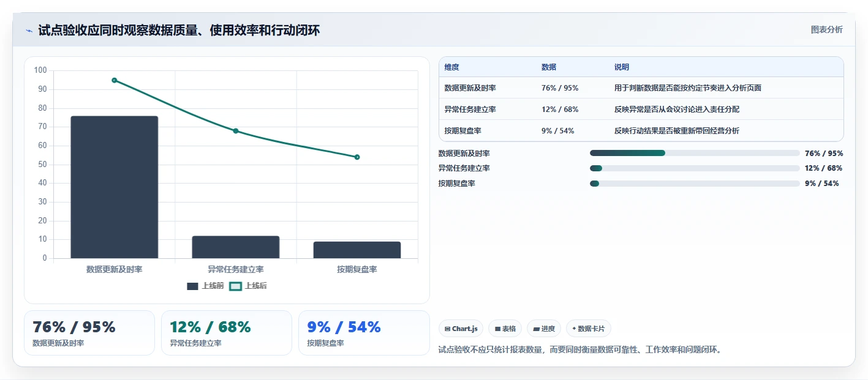Click the footer note 试点验收不应只统计报表数量
Viewport: 868px width, 380px height.
tap(581, 350)
